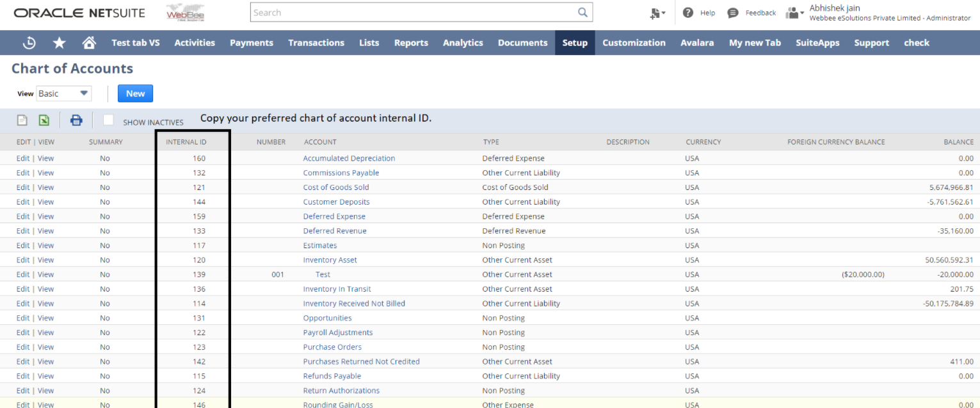Click the Feedback speech bubble icon
Viewport: 980px width, 408px height.
coord(733,13)
